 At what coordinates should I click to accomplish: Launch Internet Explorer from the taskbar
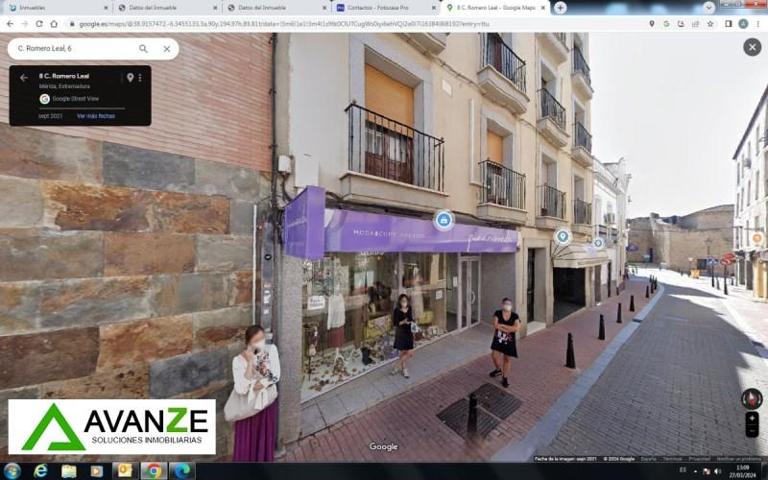40,471
